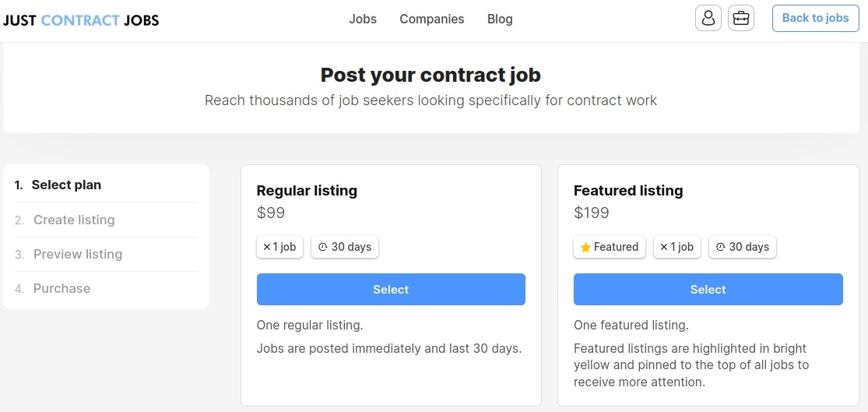Image resolution: width=868 pixels, height=412 pixels.
Task: Open the Jobs menu item
Action: click(x=363, y=19)
